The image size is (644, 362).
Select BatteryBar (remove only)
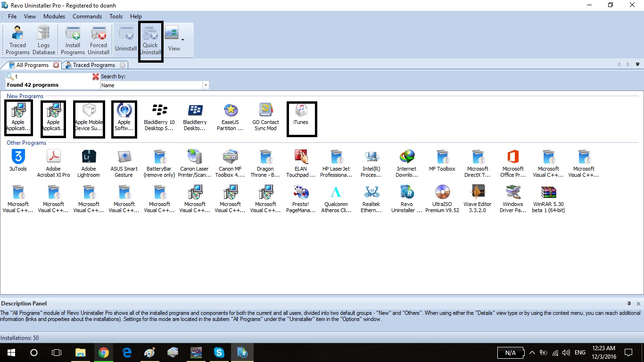[x=159, y=164]
